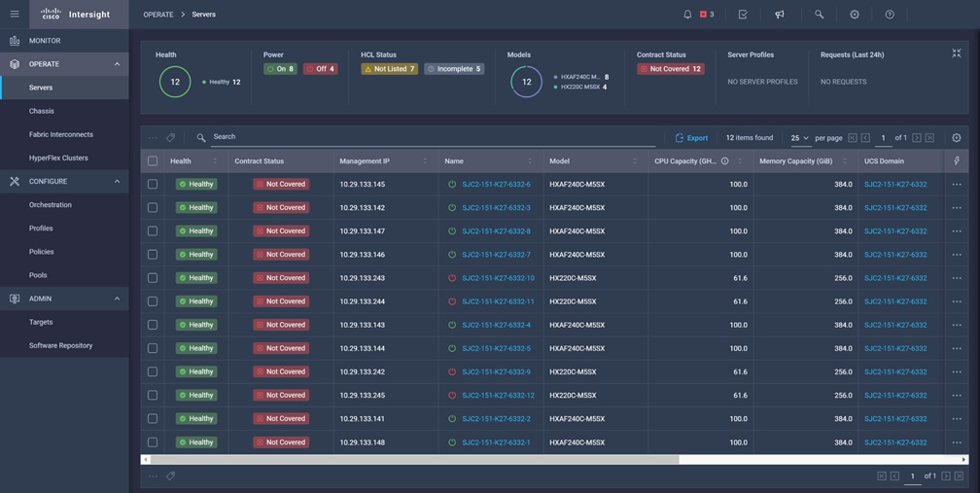
Task: Check the row for 10.29.133.147
Action: (153, 231)
